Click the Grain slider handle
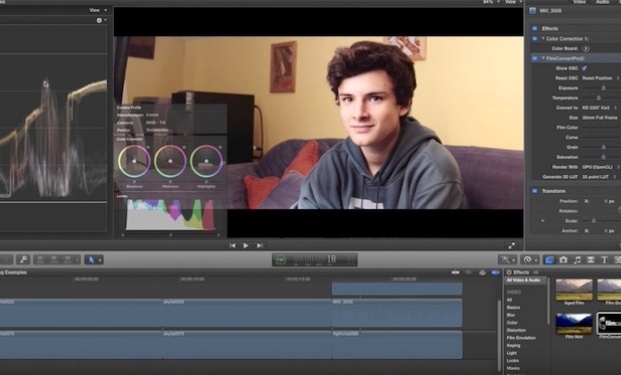Viewport: 621px width, 375px height. 604,147
